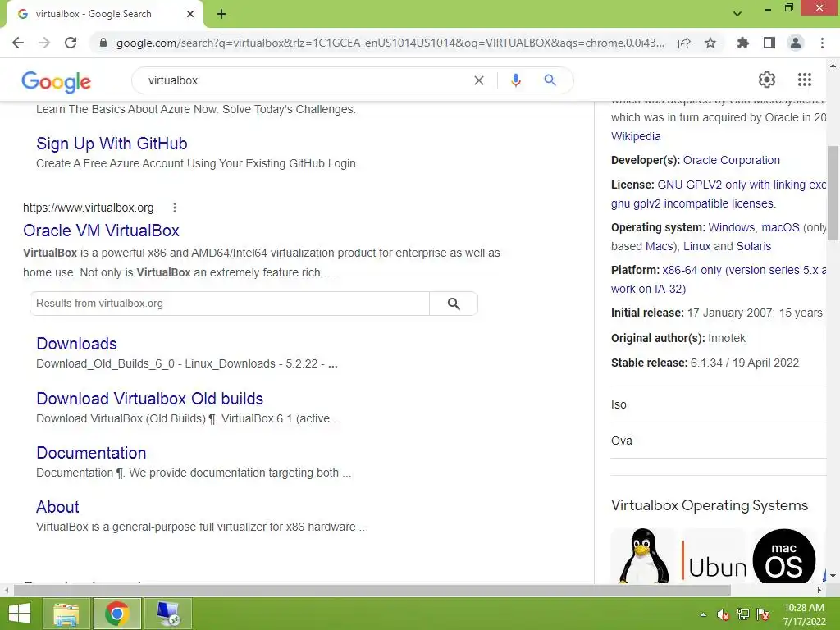Click the macOS thumbnail
840x630 pixels.
click(x=783, y=555)
